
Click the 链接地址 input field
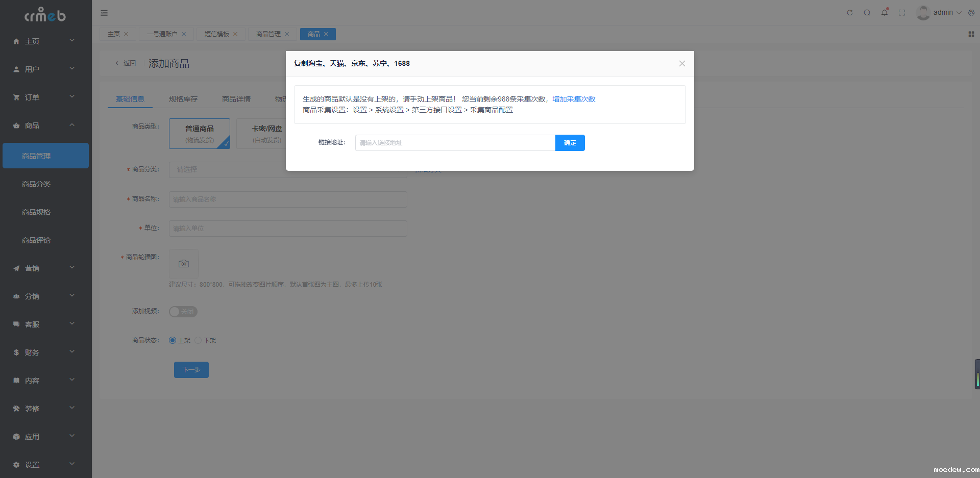[x=455, y=143]
